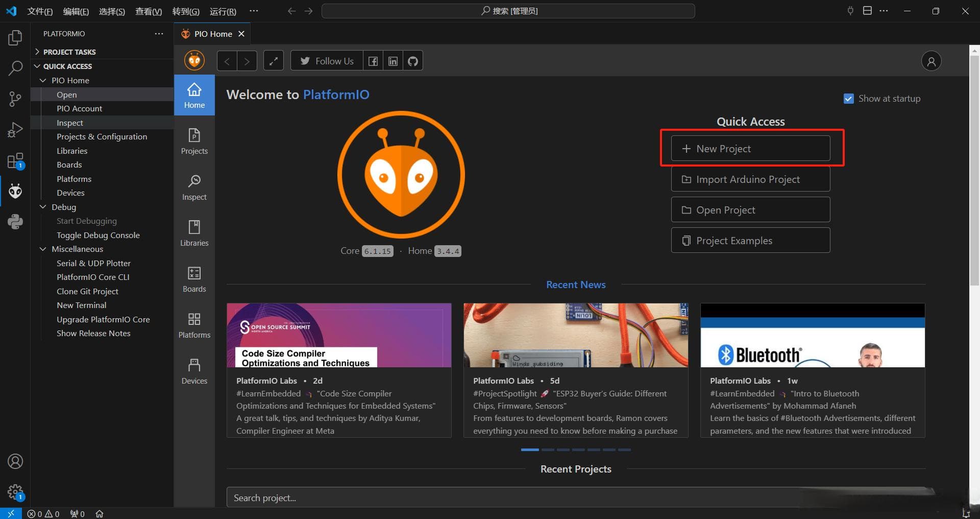This screenshot has width=980, height=519.
Task: Go forward in PIO Home navigation
Action: 247,61
